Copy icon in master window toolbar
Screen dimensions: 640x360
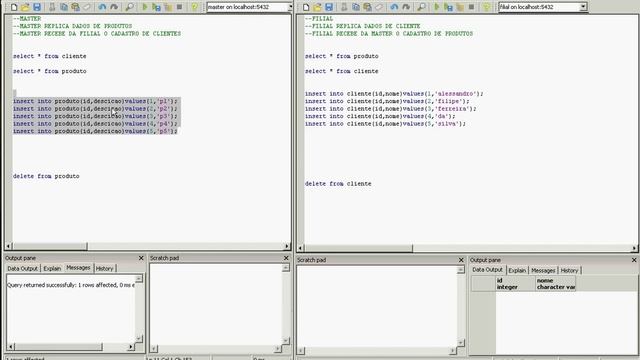(64, 7)
